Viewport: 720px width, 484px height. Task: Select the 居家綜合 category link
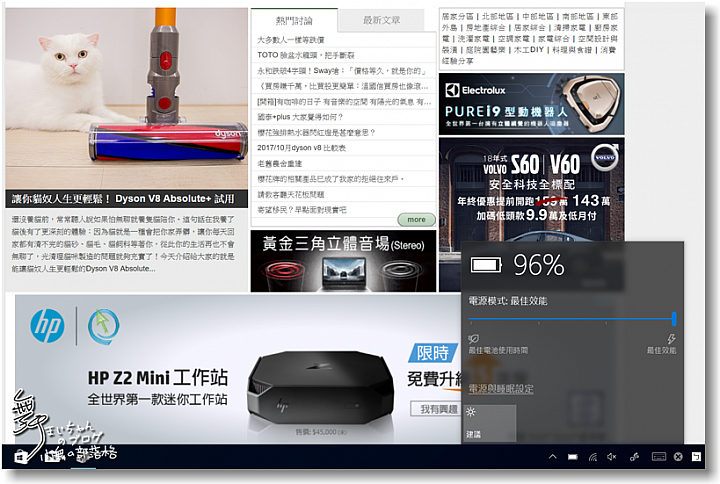pos(530,28)
